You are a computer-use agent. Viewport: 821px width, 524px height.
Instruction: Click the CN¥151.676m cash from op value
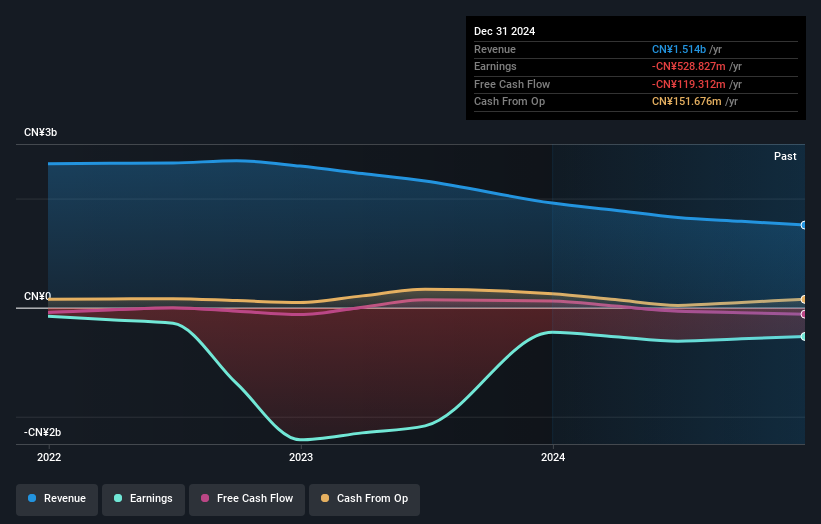point(686,102)
